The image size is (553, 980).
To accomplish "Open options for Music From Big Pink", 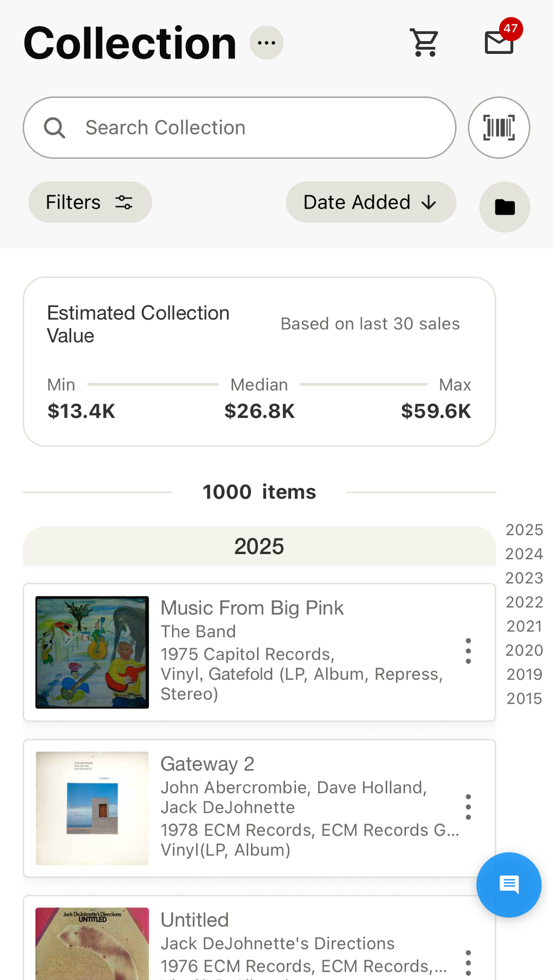I will 468,651.
